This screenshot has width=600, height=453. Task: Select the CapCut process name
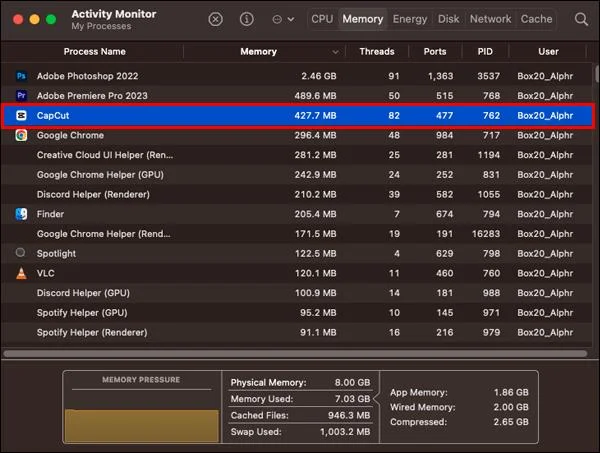(x=53, y=116)
